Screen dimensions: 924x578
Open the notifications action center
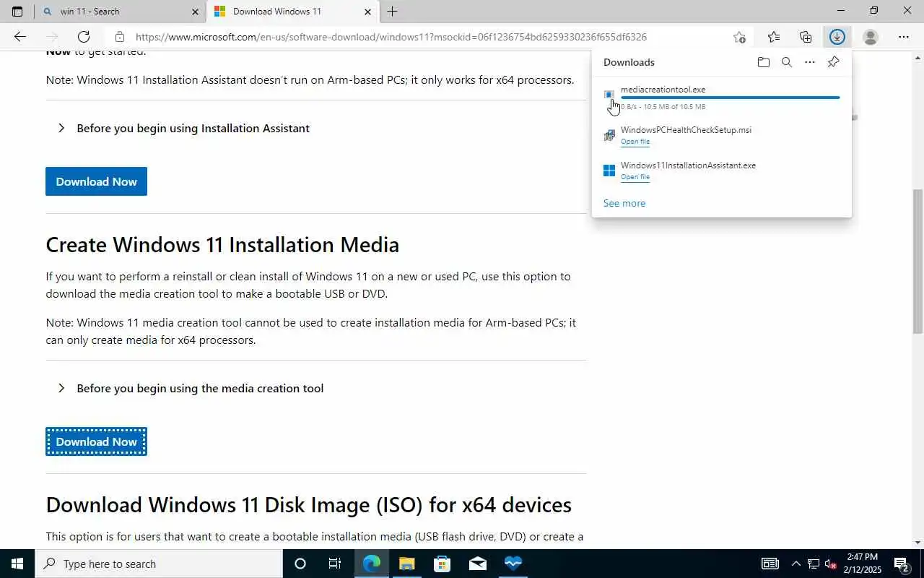click(903, 564)
